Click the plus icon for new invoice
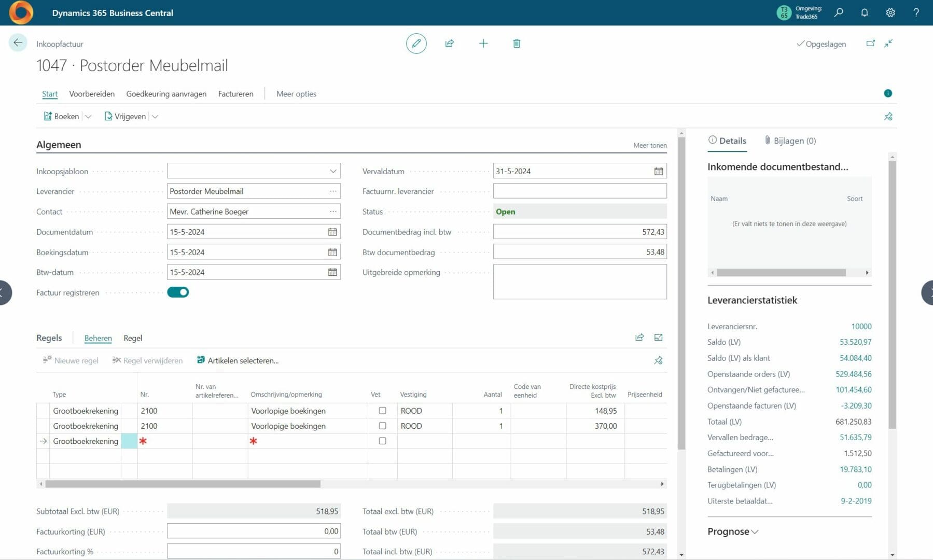 (x=483, y=44)
